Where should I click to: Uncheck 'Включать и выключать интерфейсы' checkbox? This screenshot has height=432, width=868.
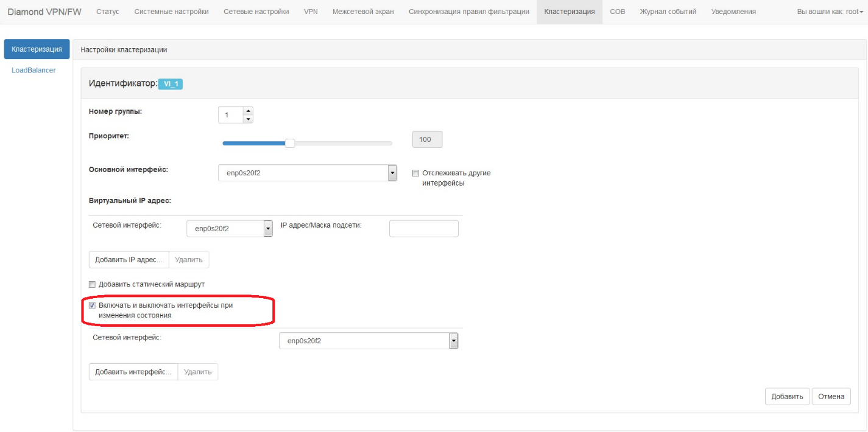point(93,305)
